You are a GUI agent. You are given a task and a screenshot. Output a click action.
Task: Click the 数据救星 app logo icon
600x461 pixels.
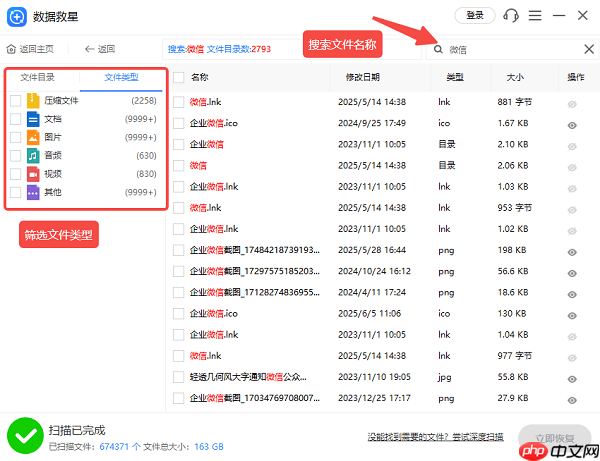[x=17, y=17]
